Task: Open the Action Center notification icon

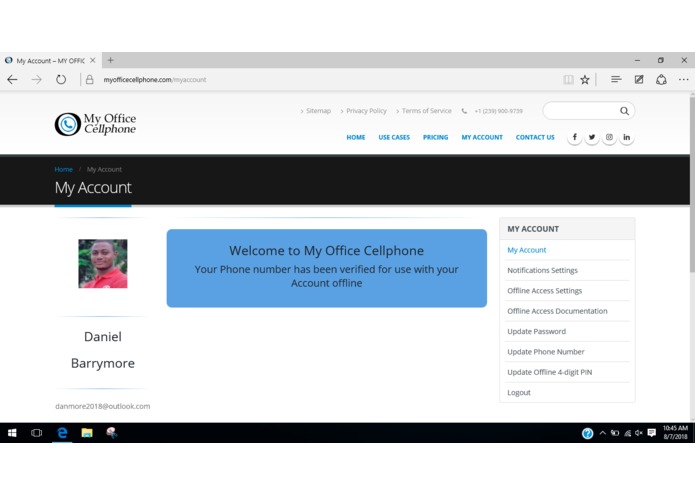Action: 652,433
